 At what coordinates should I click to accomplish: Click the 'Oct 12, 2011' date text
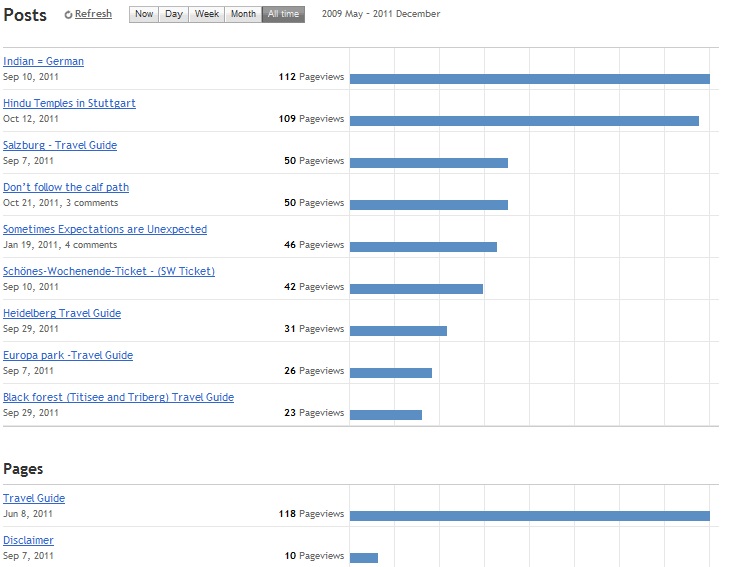(x=31, y=119)
